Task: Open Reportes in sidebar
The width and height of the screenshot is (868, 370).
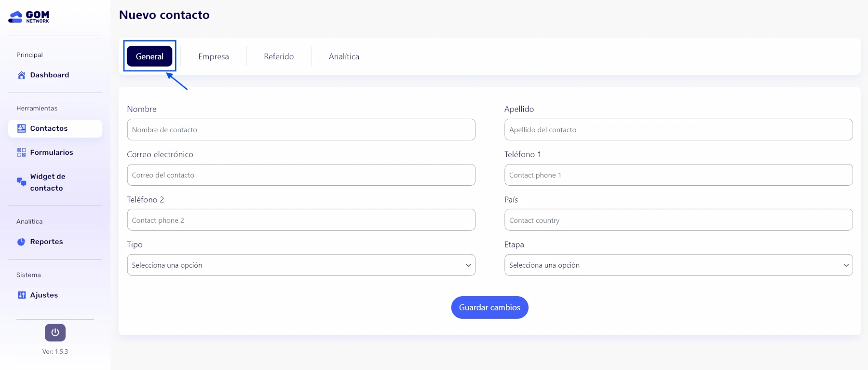Action: tap(55, 242)
